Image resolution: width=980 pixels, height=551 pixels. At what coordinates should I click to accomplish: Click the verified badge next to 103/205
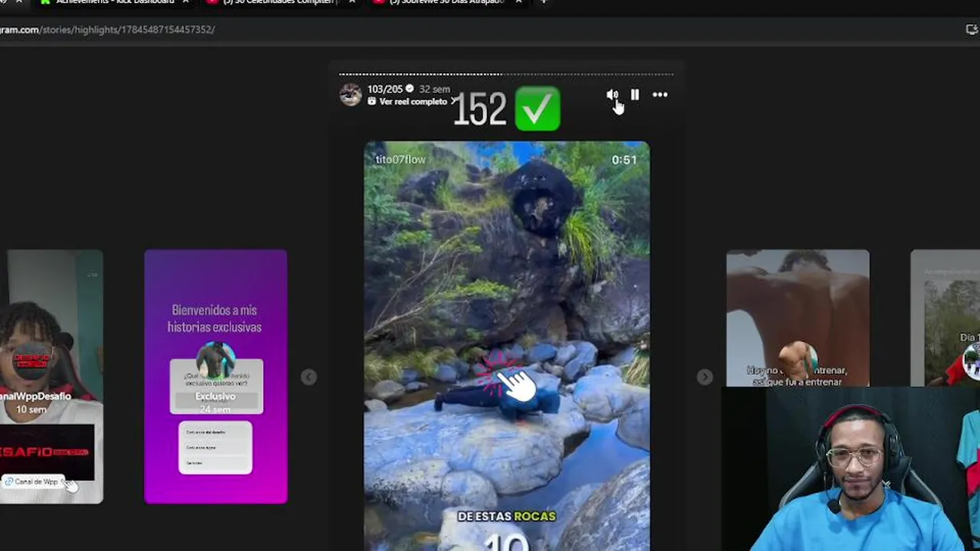pyautogui.click(x=410, y=89)
